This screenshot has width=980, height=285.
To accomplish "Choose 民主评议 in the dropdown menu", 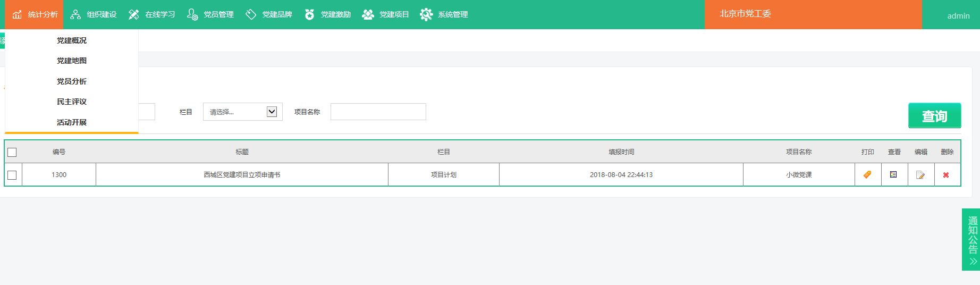I will [72, 102].
